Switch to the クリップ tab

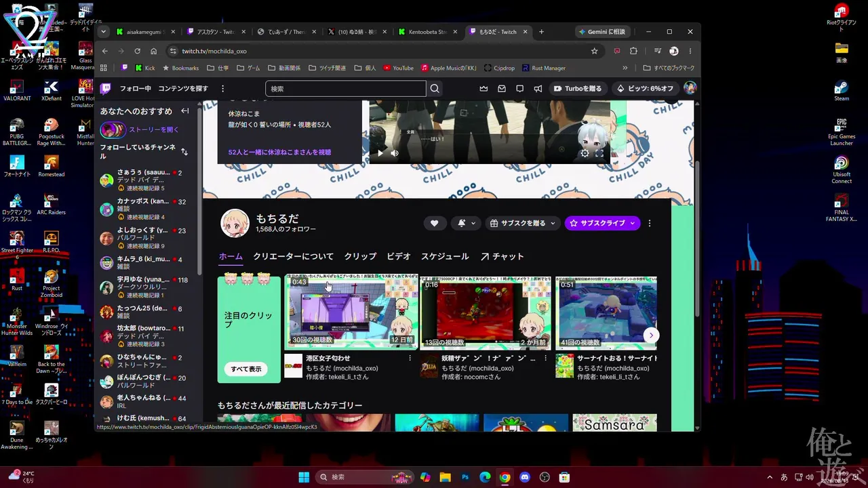pyautogui.click(x=360, y=257)
